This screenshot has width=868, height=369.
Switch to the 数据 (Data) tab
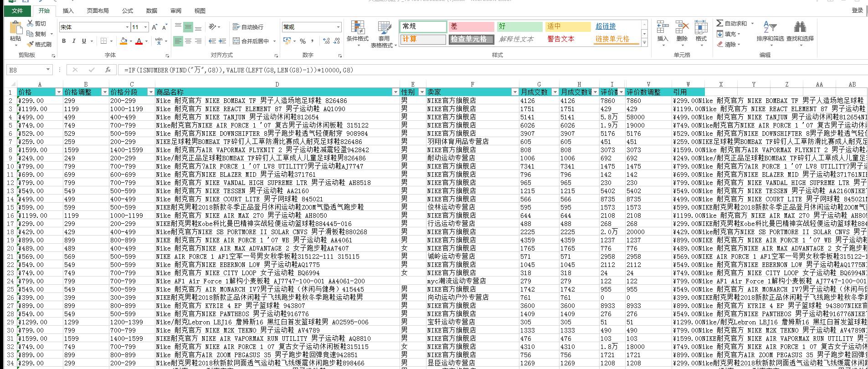152,11
